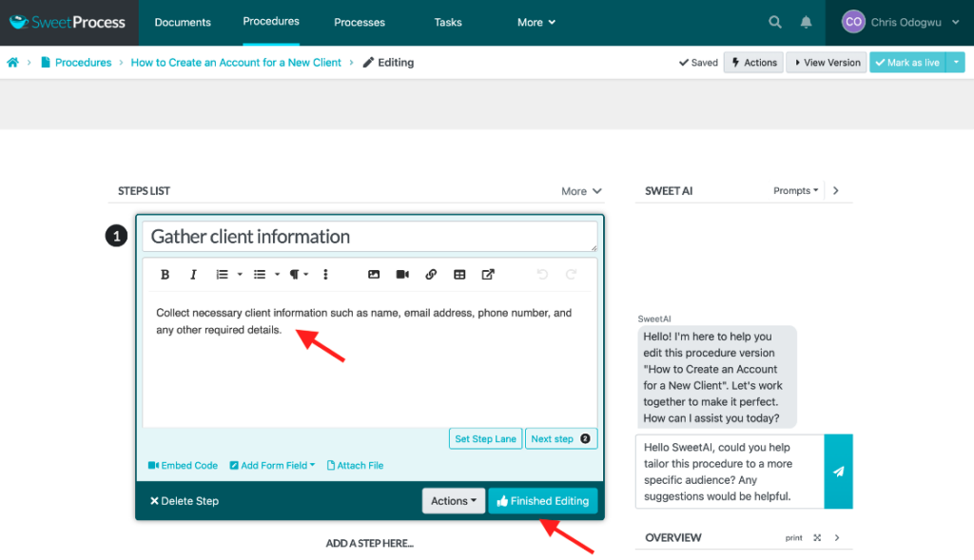The height and width of the screenshot is (560, 974).
Task: Click print in Overview header
Action: pyautogui.click(x=793, y=537)
